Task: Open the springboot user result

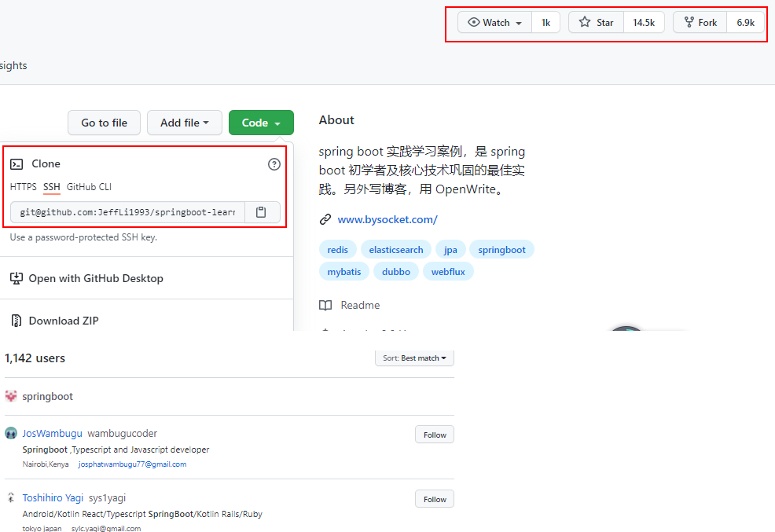Action: (47, 396)
